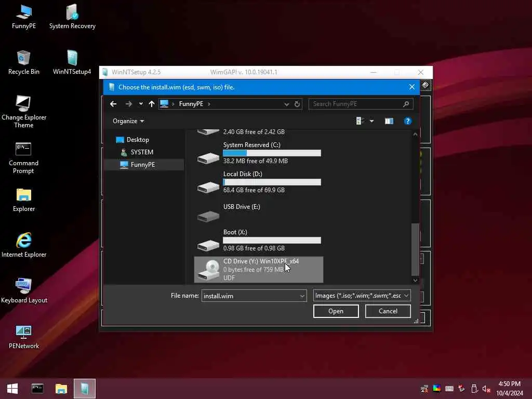
Task: Select Change Explorer Theme shortcut
Action: point(24,112)
